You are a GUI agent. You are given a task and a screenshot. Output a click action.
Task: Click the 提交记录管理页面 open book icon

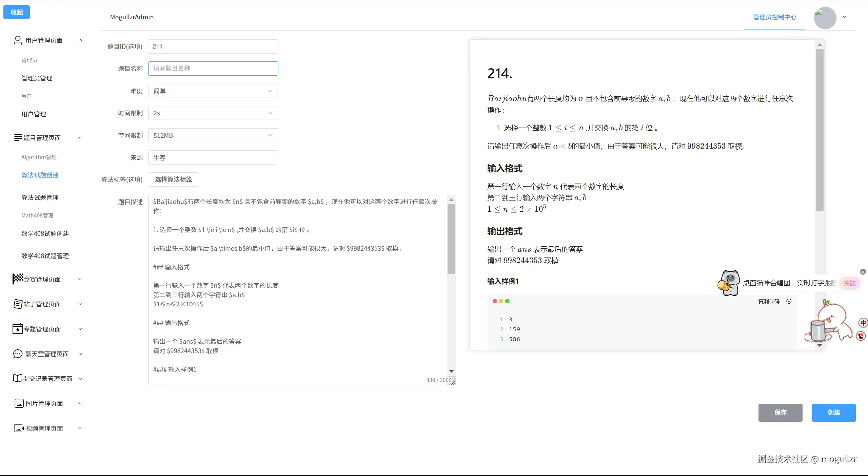tap(18, 378)
